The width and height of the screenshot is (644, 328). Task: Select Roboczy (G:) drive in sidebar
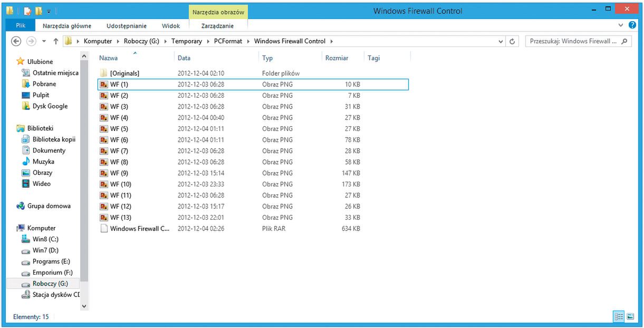click(44, 284)
